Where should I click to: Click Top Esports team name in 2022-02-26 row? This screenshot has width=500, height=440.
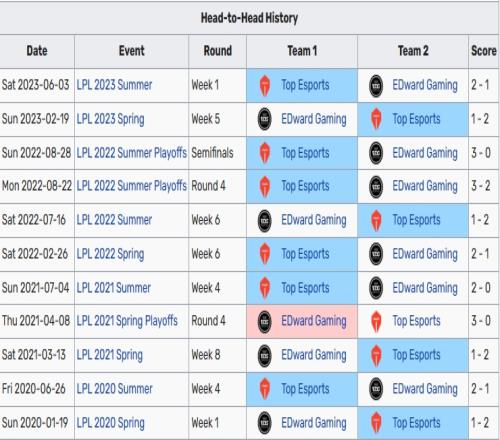305,254
